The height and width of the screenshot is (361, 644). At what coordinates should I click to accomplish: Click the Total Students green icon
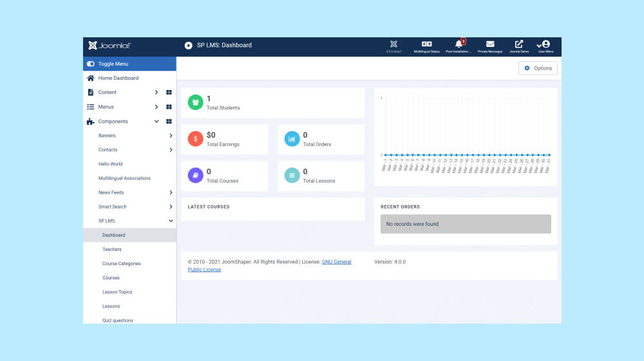pos(195,102)
